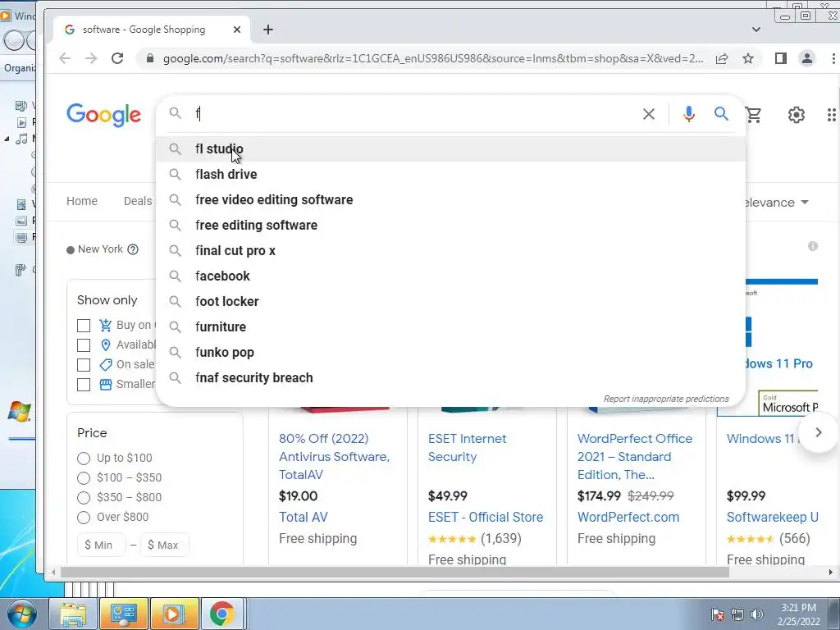This screenshot has height=630, width=840.
Task: Enable the On sale checkbox
Action: (x=84, y=365)
